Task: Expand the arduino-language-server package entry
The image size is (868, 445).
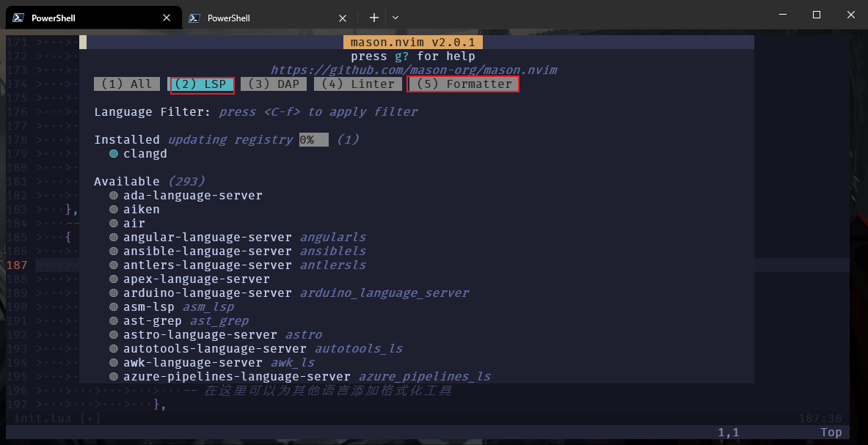Action: point(208,293)
